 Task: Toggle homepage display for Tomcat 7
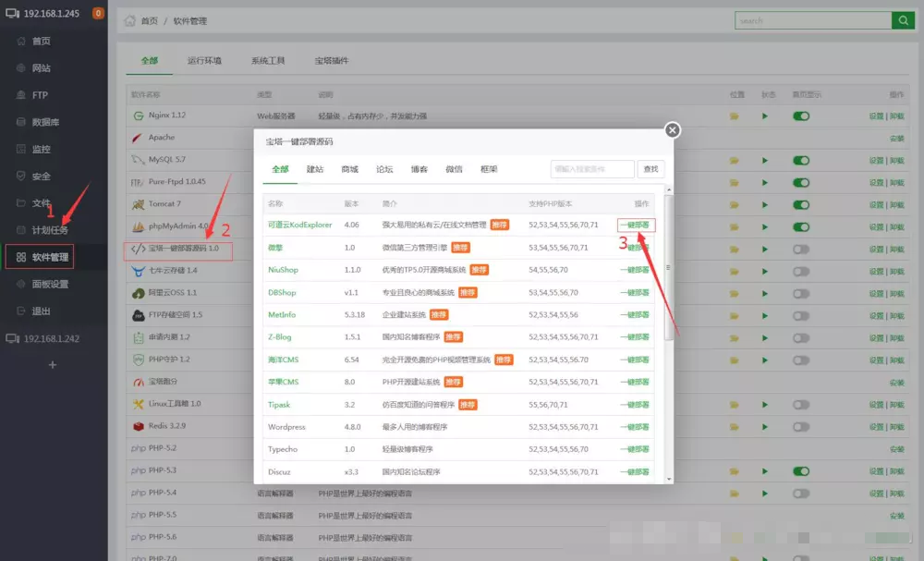point(801,205)
